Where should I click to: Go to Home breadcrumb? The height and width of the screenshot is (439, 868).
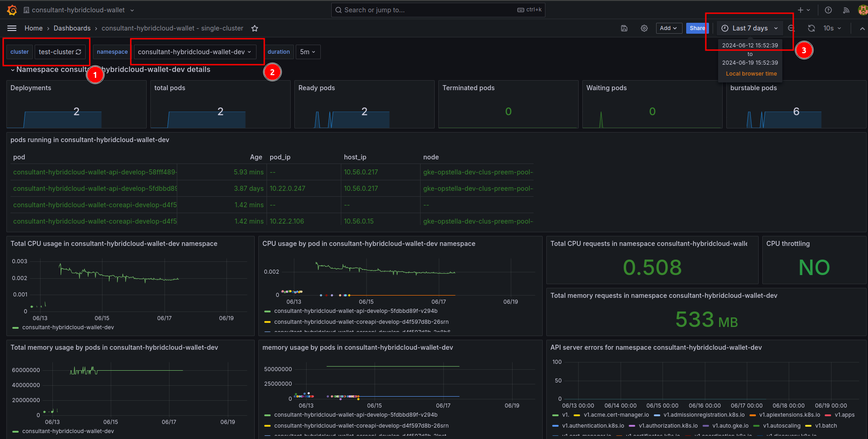click(34, 28)
